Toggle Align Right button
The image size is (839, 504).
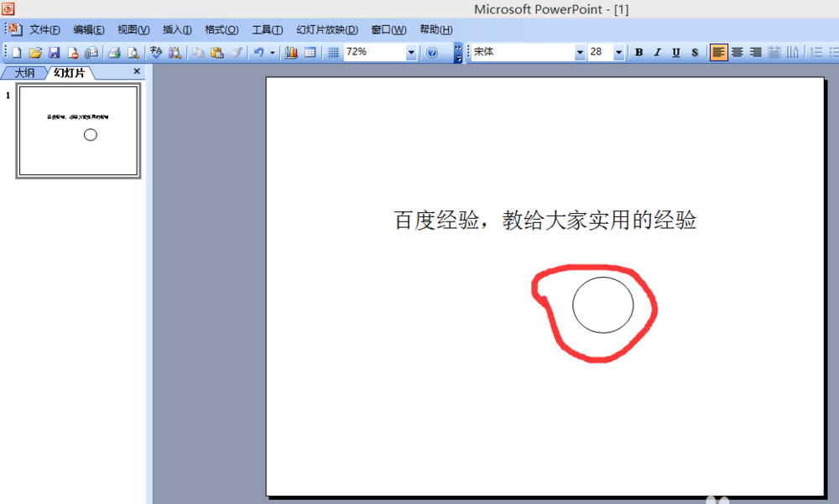coord(756,53)
